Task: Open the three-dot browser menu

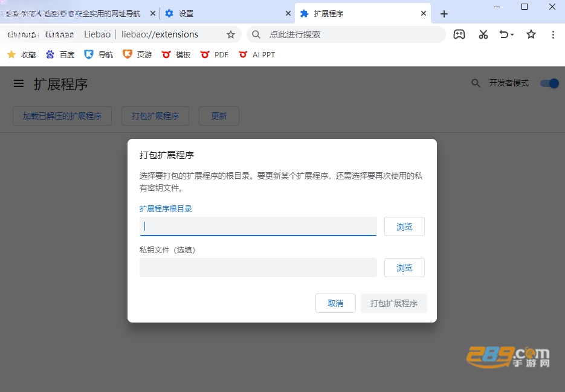Action: pyautogui.click(x=553, y=34)
